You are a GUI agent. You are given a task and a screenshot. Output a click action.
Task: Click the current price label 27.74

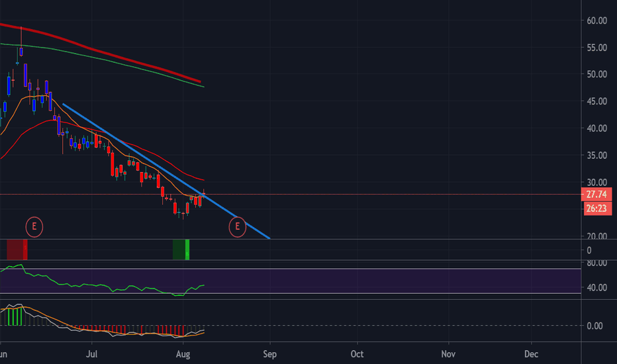click(x=596, y=195)
